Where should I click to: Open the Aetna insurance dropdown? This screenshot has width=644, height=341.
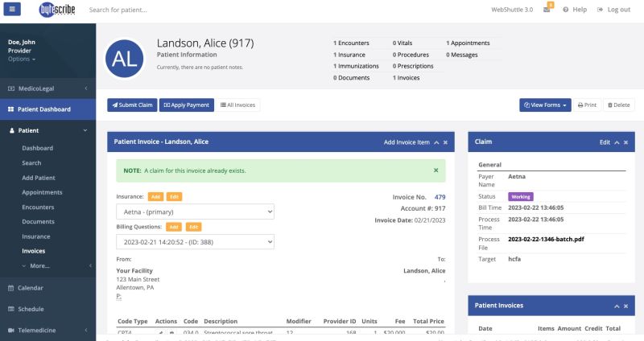pyautogui.click(x=195, y=212)
